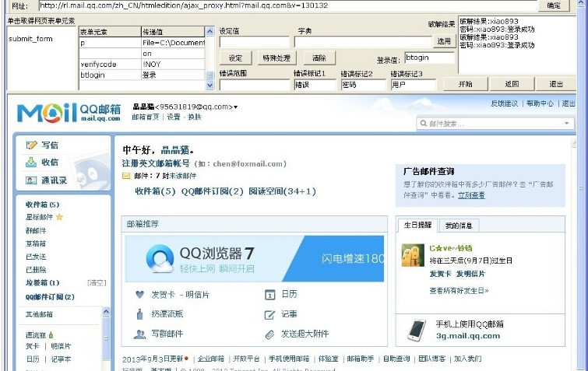Click the 设定值 input field
This screenshot has width=588, height=371.
[255, 41]
